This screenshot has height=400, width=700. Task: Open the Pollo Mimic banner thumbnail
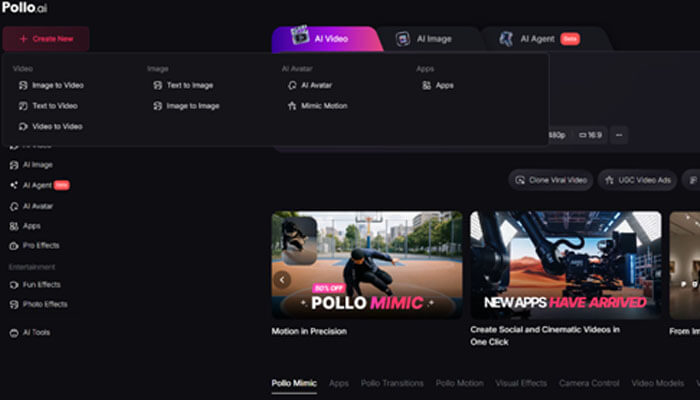pos(367,265)
